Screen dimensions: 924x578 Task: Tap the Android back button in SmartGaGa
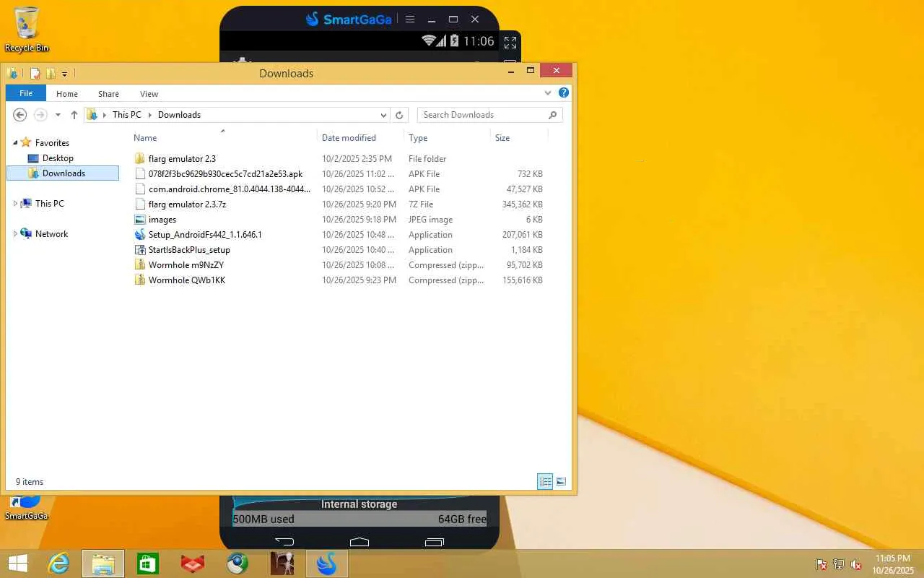coord(285,541)
